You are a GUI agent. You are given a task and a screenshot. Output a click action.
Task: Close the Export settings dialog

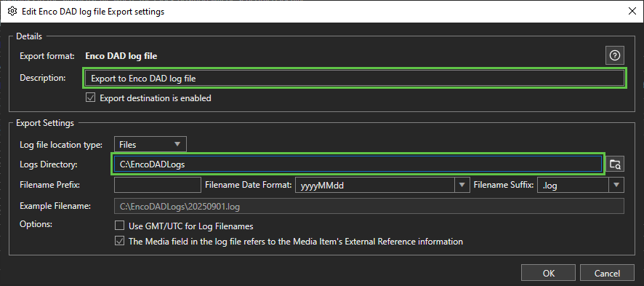tap(632, 11)
